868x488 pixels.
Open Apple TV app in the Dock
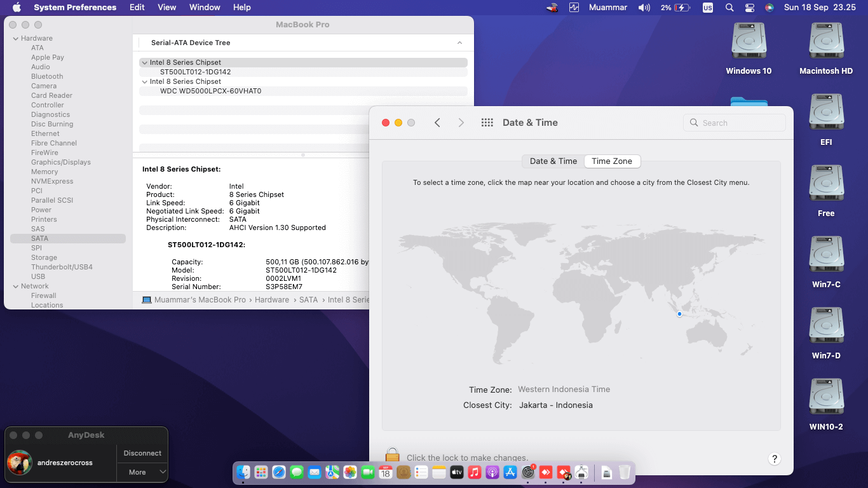457,472
